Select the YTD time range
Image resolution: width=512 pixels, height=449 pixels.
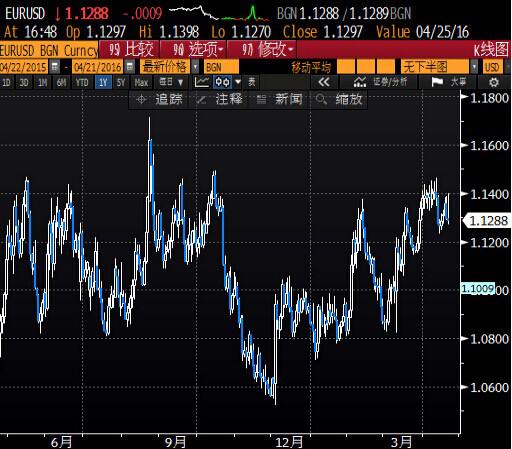(82, 82)
